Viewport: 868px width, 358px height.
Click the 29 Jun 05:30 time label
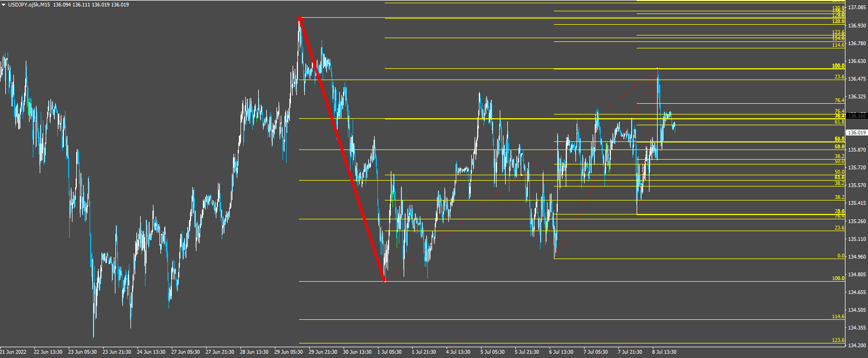point(288,352)
